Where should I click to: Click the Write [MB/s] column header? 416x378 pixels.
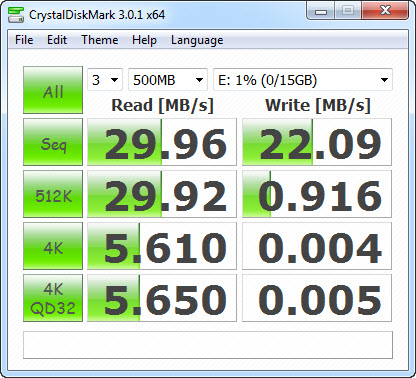pyautogui.click(x=318, y=105)
